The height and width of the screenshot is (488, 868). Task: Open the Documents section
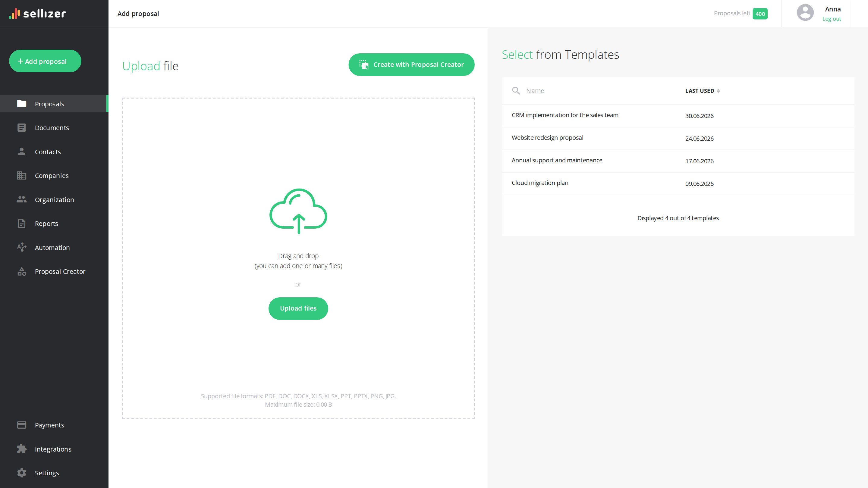pos(54,128)
